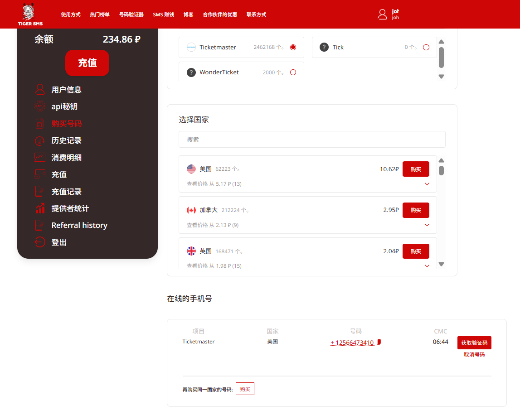
Task: Select the Tick service radio button
Action: [426, 48]
